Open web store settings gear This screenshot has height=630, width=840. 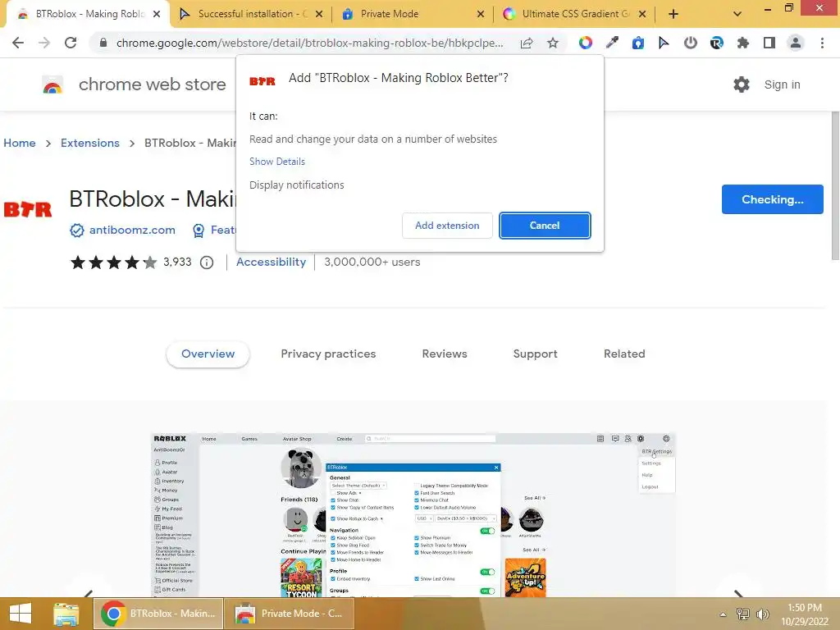pyautogui.click(x=742, y=84)
